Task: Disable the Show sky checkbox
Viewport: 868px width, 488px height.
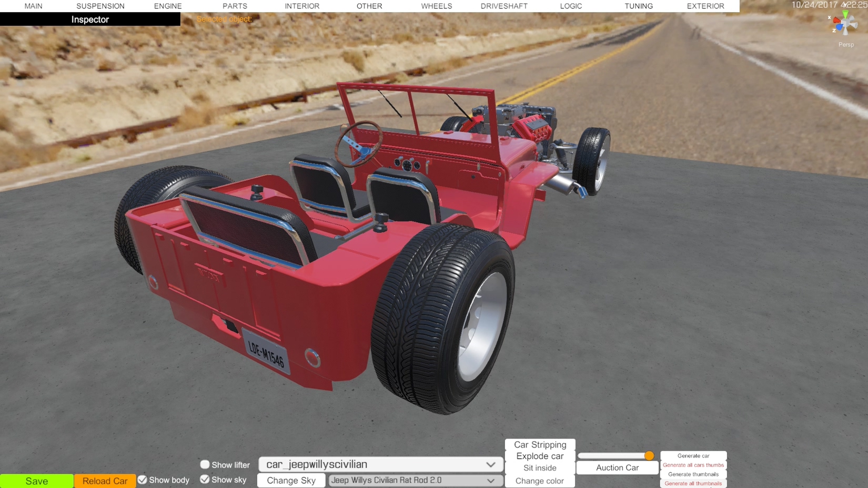Action: (x=205, y=479)
